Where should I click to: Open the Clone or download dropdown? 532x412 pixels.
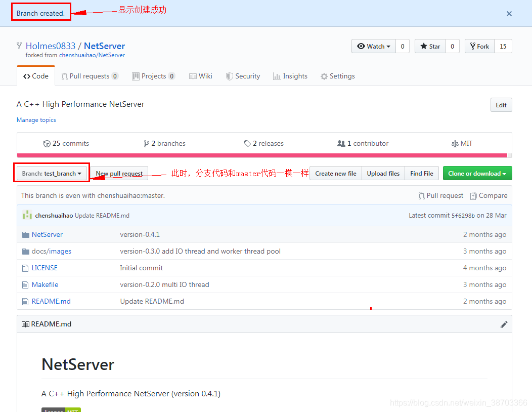point(477,173)
